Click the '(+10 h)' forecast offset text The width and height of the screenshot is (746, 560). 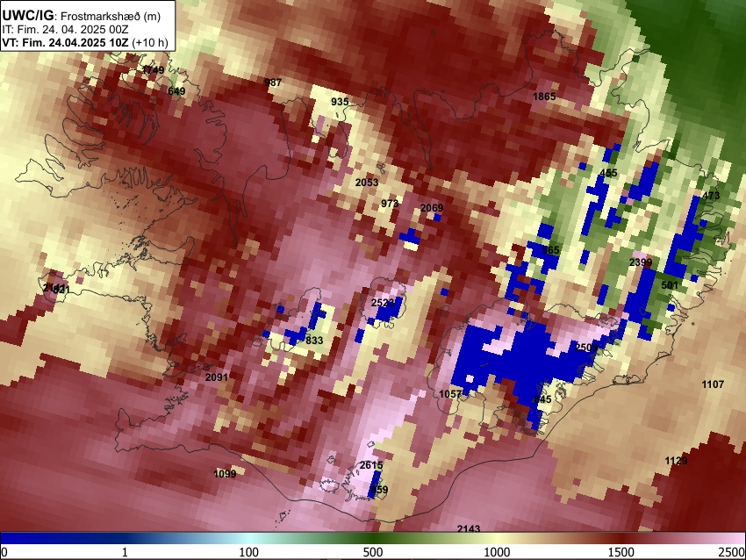[150, 42]
